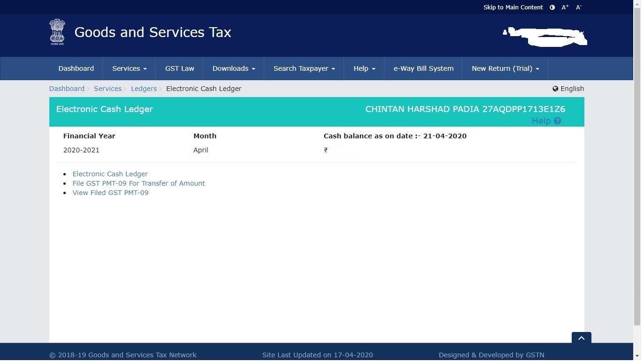Click Skip to Main Content link
The height and width of the screenshot is (362, 644).
513,8
